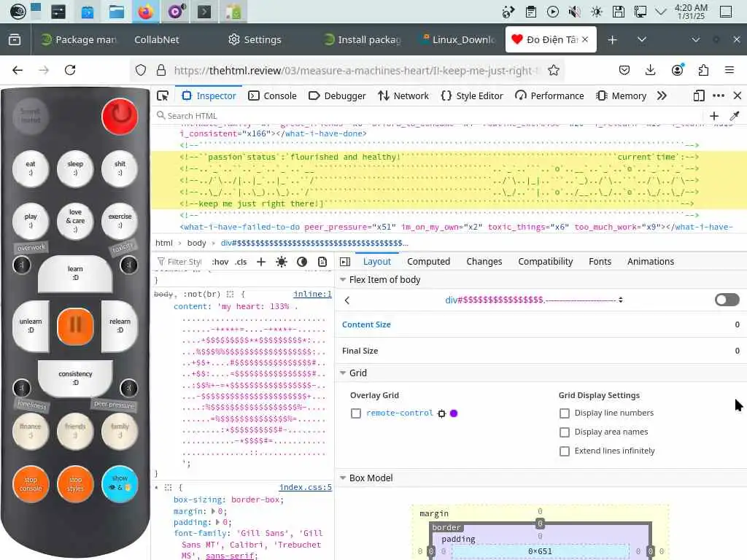Expand the margin shorthand property arrow
Image resolution: width=747 pixels, height=560 pixels.
click(214, 511)
